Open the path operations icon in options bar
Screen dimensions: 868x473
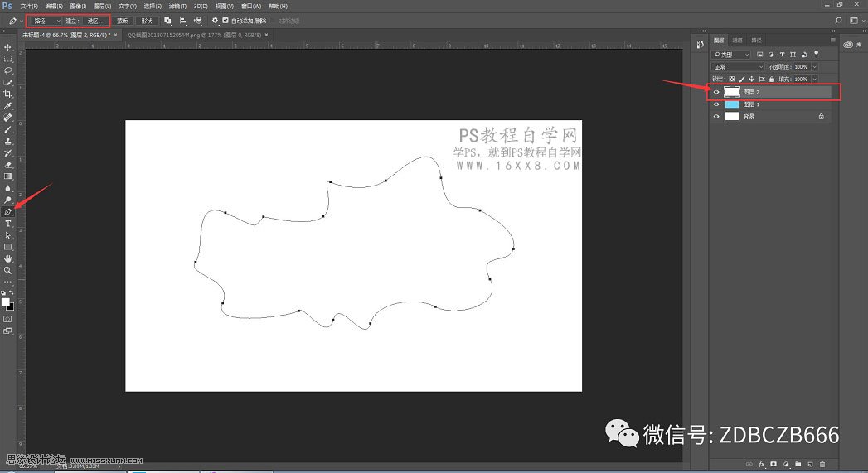tap(167, 21)
